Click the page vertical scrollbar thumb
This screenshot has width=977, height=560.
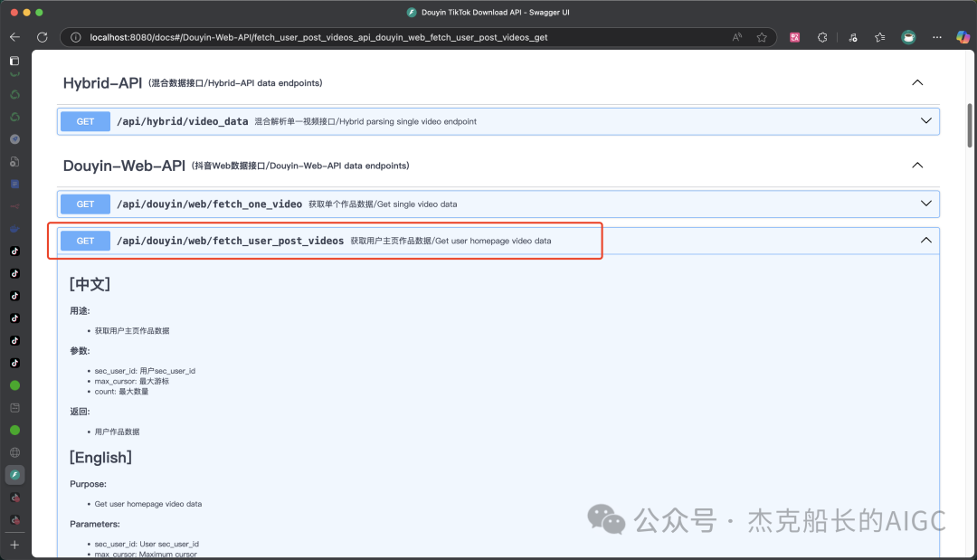pyautogui.click(x=970, y=126)
